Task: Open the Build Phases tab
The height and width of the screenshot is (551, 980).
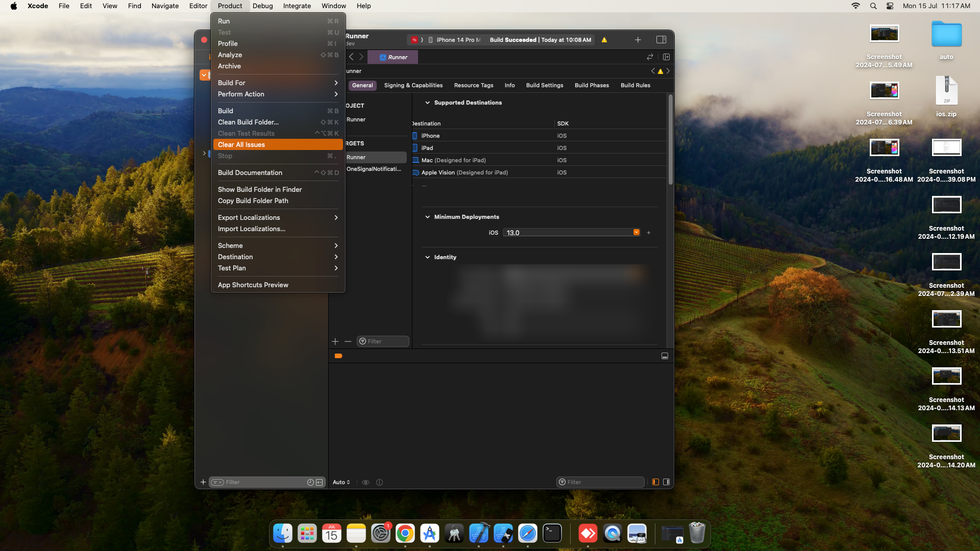Action: [x=592, y=85]
